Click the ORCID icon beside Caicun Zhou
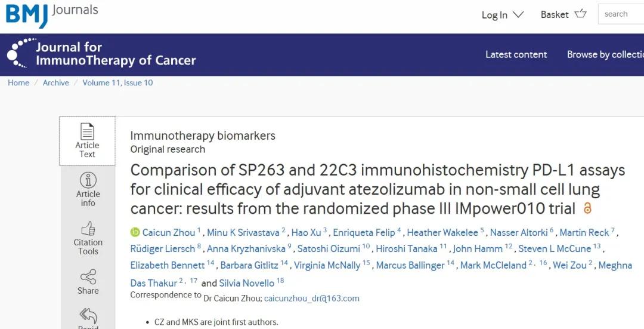The height and width of the screenshot is (329, 644). [x=135, y=232]
